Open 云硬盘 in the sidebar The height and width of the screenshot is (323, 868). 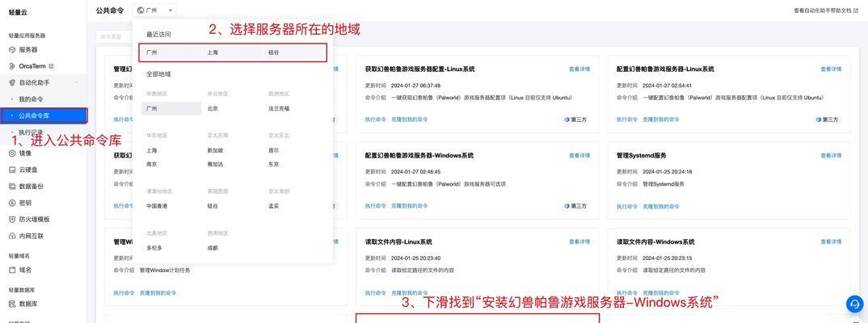click(x=27, y=170)
